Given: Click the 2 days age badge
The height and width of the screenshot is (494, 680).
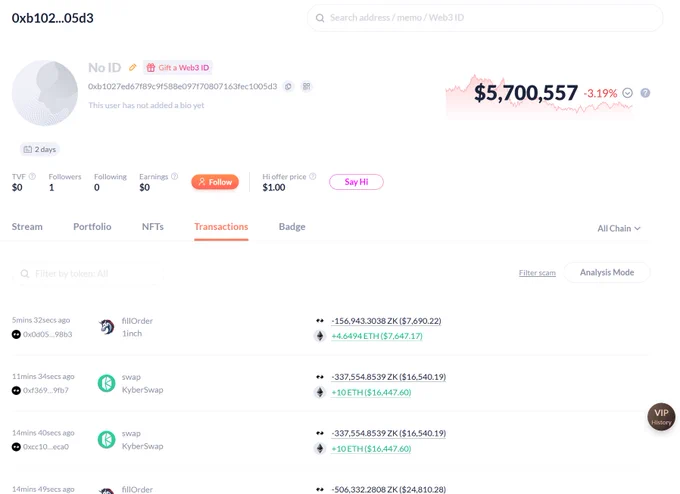Looking at the screenshot, I should pyautogui.click(x=40, y=149).
